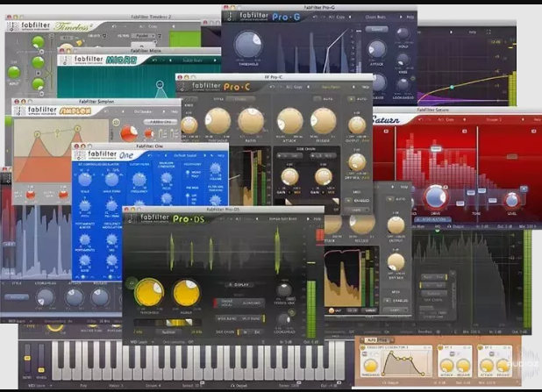Image resolution: width=542 pixels, height=392 pixels.
Task: Click Pro-C MIDI Learn button
Action: [x=357, y=210]
